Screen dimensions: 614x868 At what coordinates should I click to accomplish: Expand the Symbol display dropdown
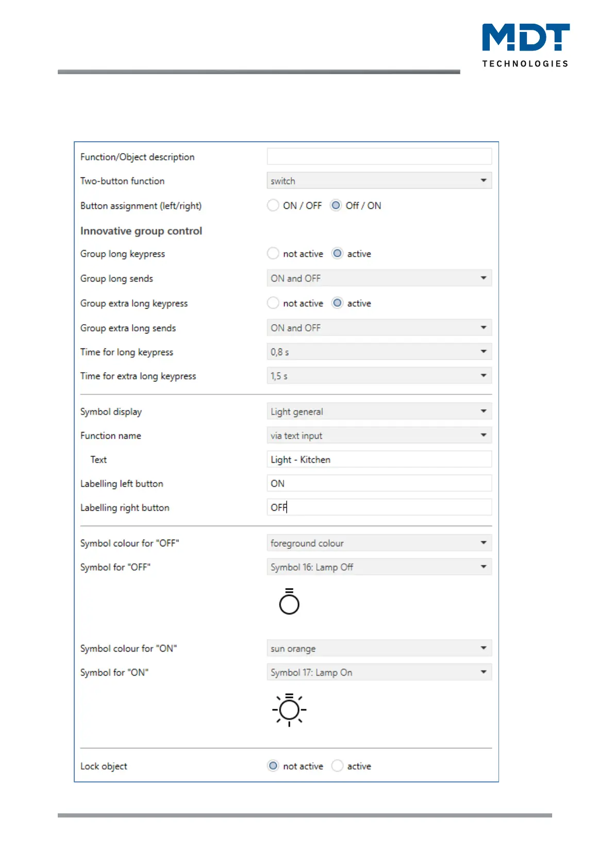click(x=379, y=411)
